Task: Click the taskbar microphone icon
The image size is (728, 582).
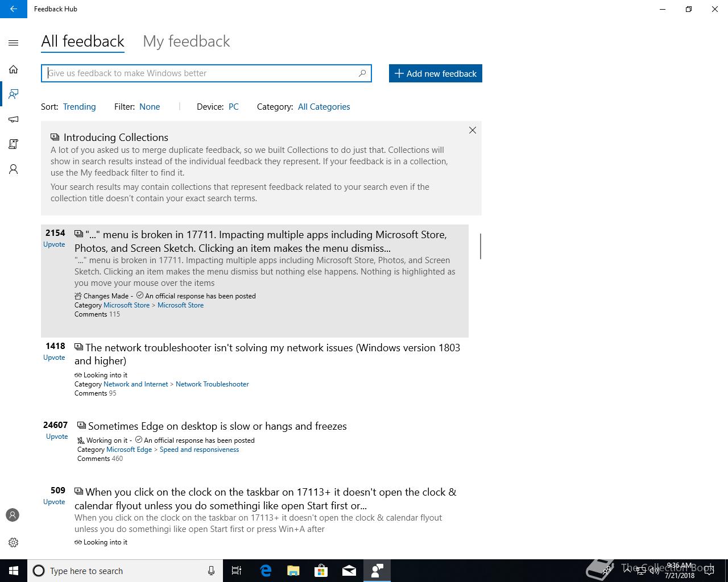Action: [x=211, y=571]
